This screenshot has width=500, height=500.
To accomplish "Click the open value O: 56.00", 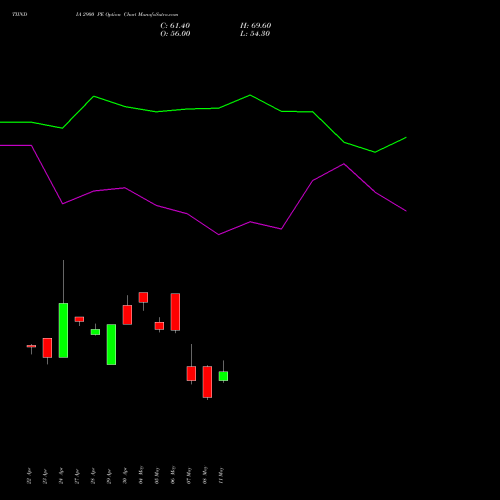I will (x=175, y=34).
